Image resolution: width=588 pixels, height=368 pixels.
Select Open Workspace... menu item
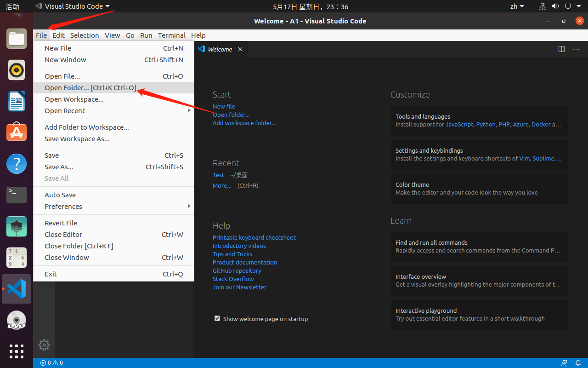pos(114,99)
